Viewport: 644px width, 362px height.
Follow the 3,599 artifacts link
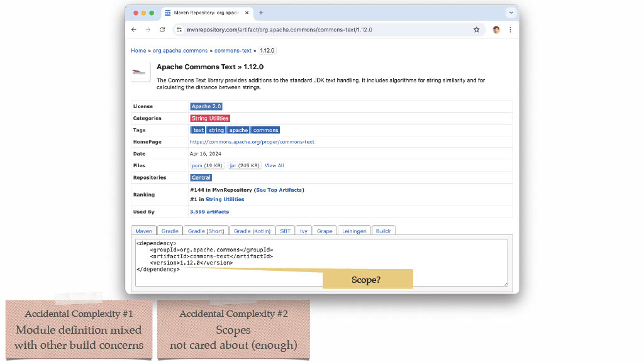[x=209, y=212]
